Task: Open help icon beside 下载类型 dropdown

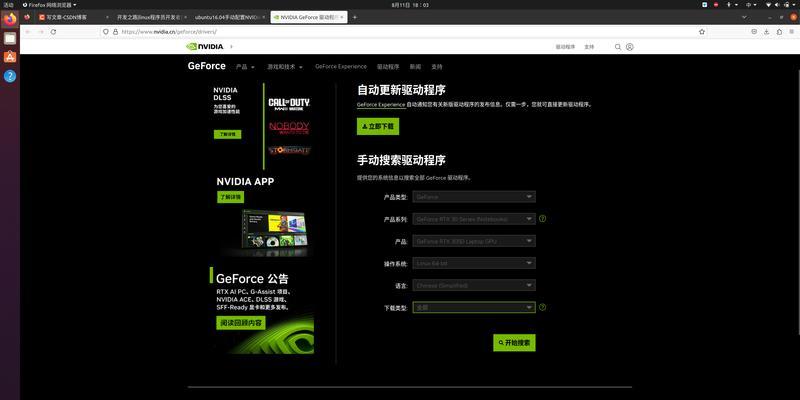Action: [542, 307]
